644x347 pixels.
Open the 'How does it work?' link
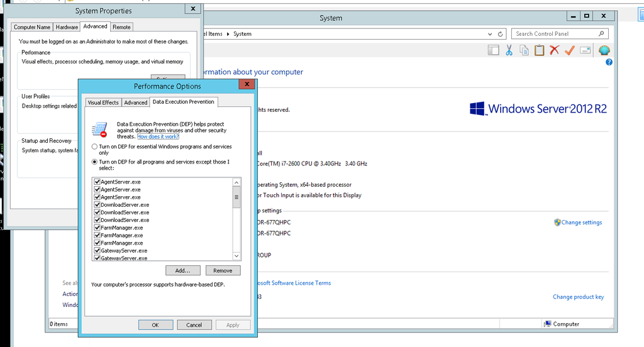pos(158,136)
